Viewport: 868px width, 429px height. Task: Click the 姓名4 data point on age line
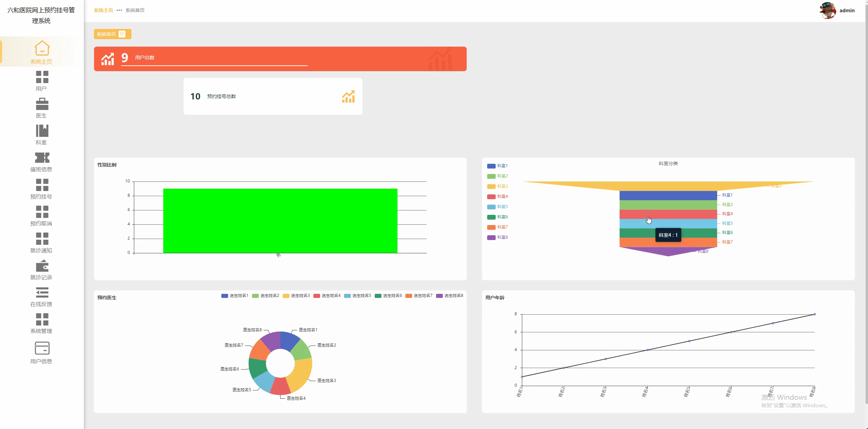coord(647,350)
